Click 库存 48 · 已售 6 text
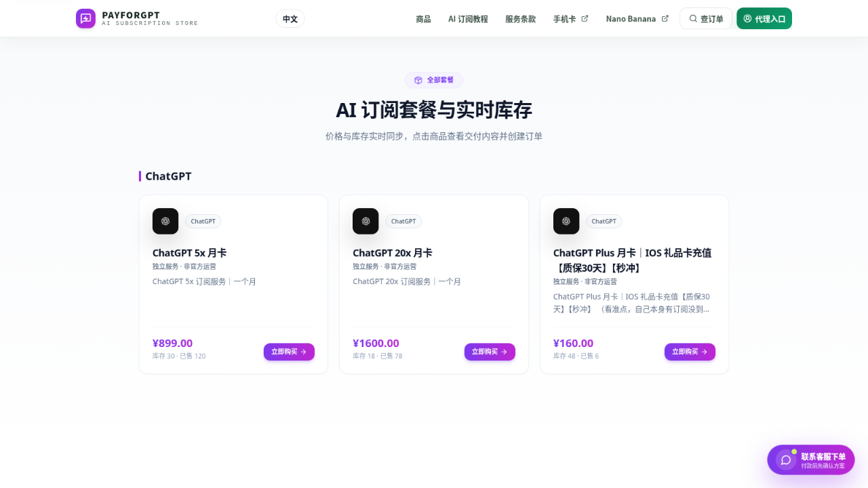 tap(576, 356)
